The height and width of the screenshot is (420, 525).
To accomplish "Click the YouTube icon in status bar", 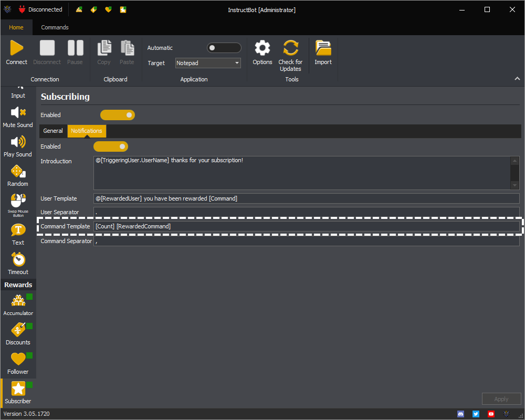I will pos(491,414).
